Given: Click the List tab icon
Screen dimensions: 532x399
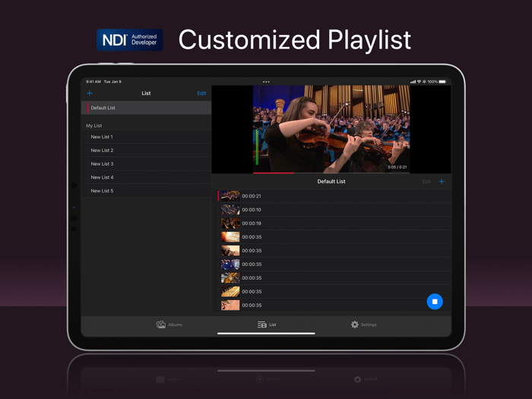Looking at the screenshot, I should [262, 325].
